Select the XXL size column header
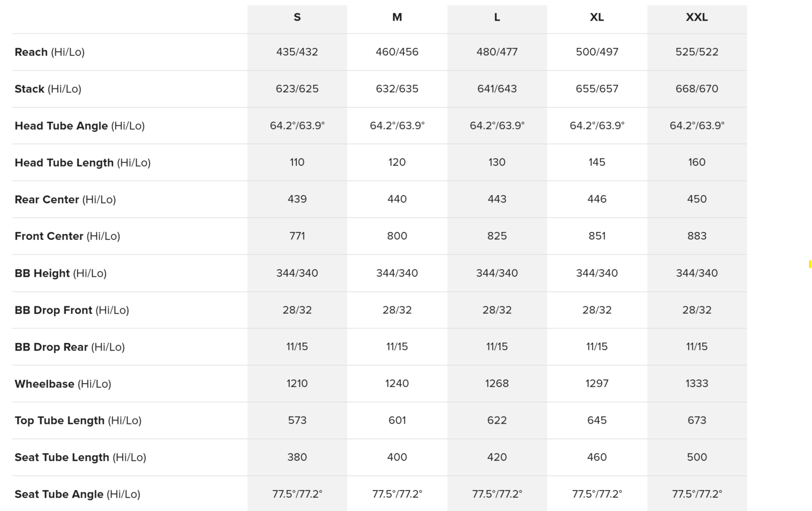812x511 pixels. coord(697,17)
